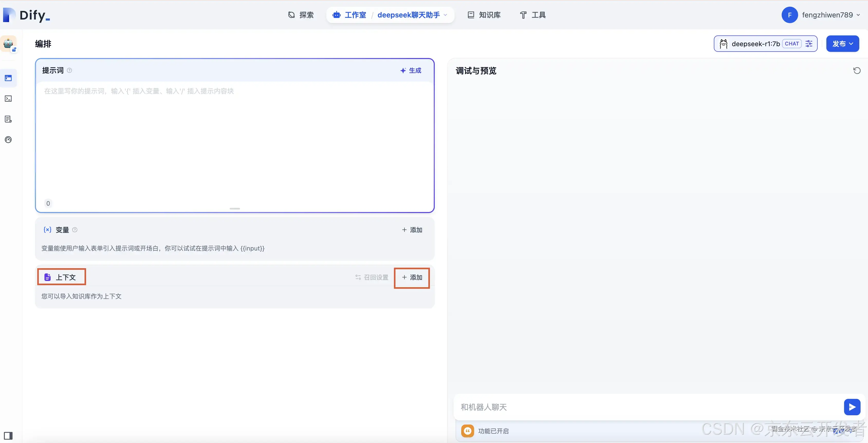This screenshot has width=868, height=443.
Task: Add a knowledge context with 添加
Action: click(412, 277)
